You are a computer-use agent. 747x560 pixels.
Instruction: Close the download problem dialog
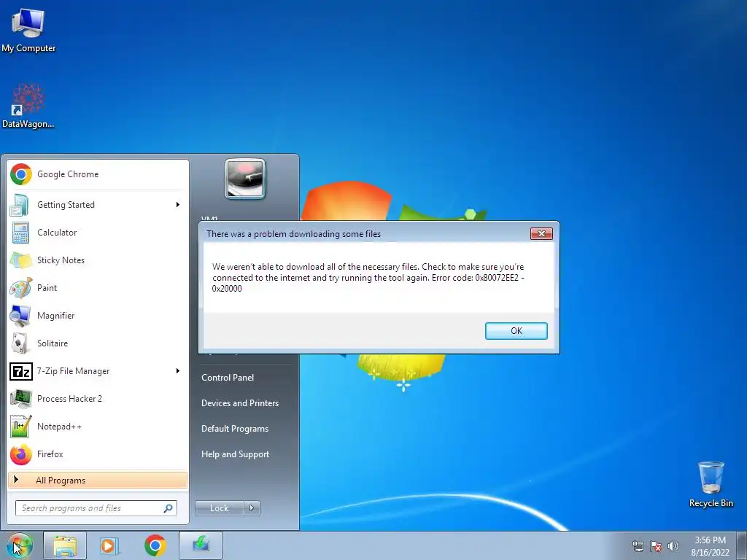click(541, 233)
